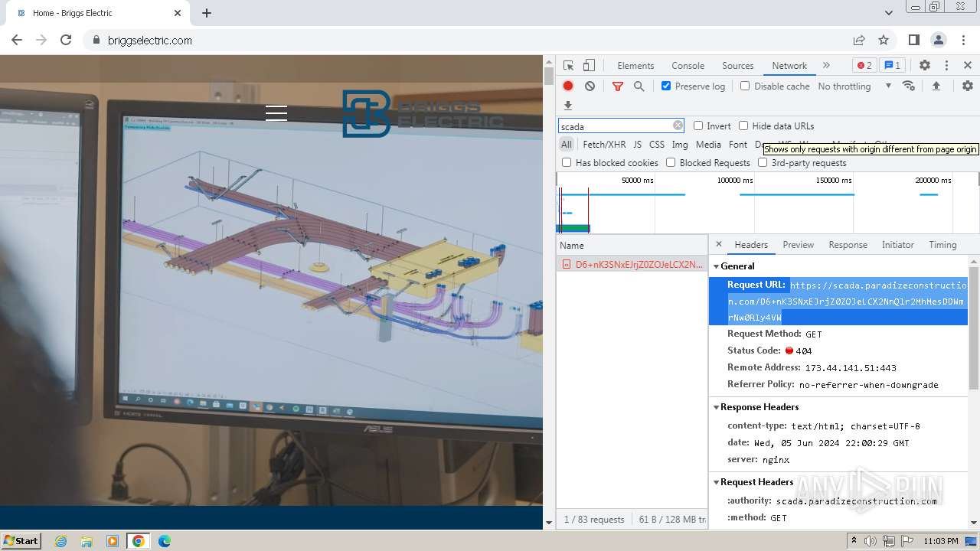The height and width of the screenshot is (551, 980).
Task: Open the tab search dropdown arrow
Action: pyautogui.click(x=888, y=13)
